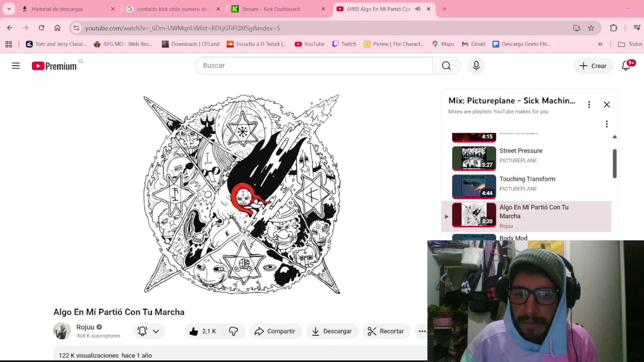Open browser extensions puzzle icon
This screenshot has width=644, height=362.
[613, 28]
